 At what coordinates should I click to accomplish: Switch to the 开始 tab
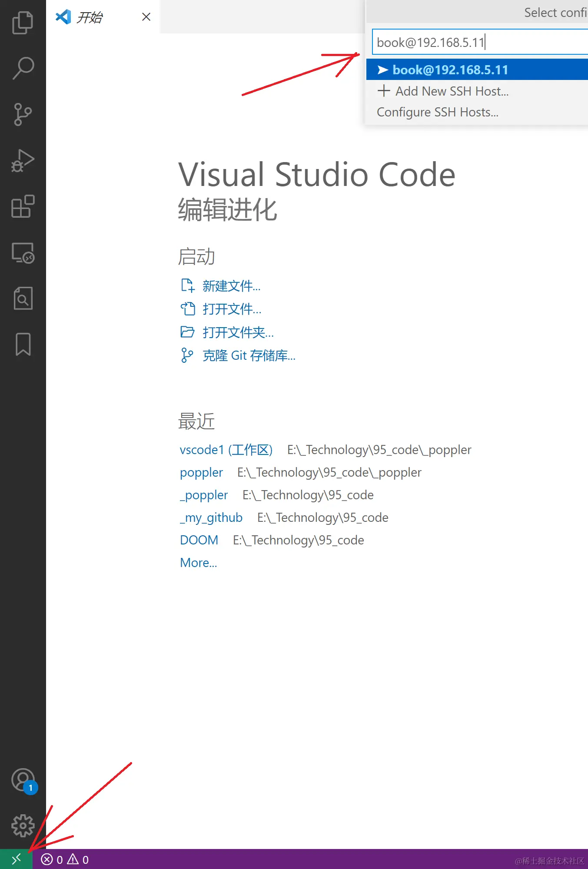coord(103,17)
